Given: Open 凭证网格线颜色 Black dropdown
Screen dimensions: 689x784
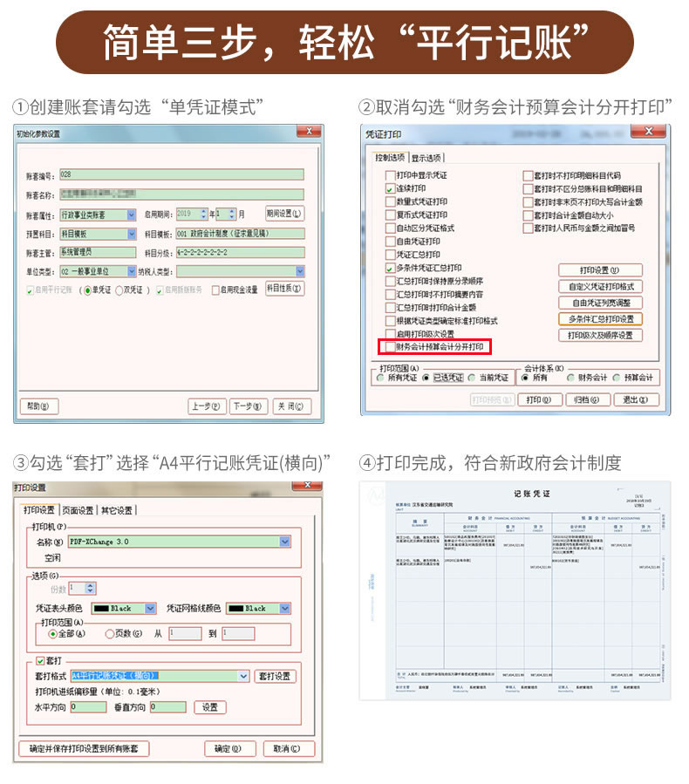Looking at the screenshot, I should click(x=284, y=609).
